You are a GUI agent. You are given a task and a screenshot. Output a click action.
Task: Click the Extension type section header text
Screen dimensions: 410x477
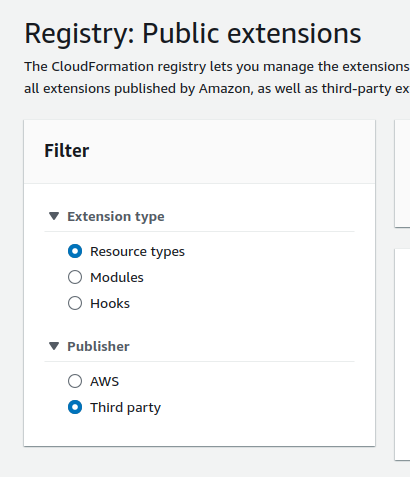[116, 217]
